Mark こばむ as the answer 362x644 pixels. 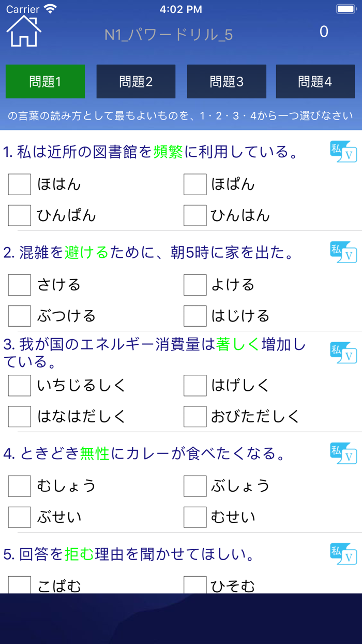20,585
